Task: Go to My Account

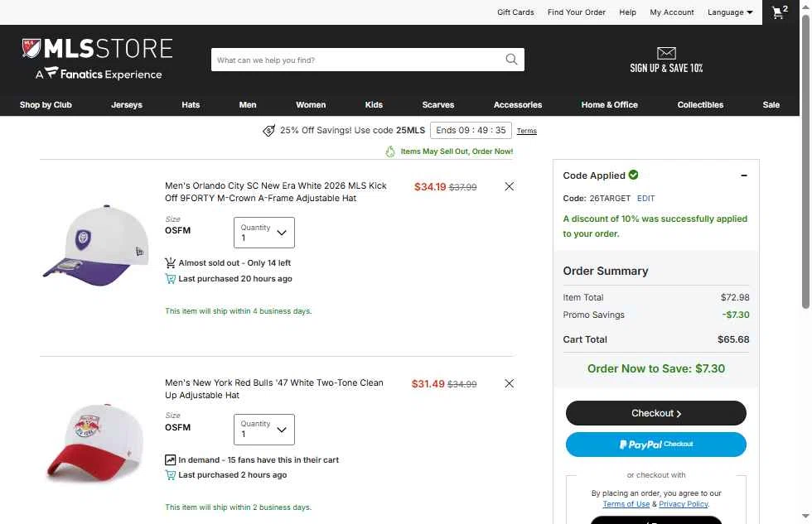Action: [672, 12]
